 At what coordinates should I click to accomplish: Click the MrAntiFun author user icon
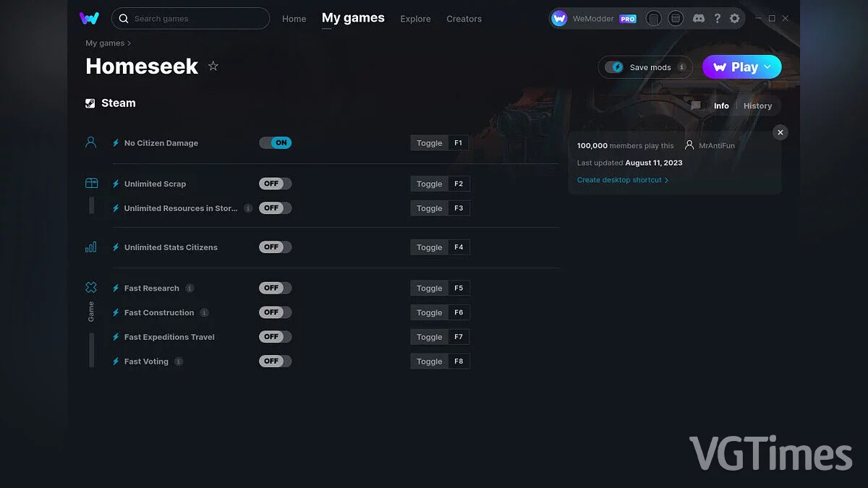pyautogui.click(x=689, y=145)
